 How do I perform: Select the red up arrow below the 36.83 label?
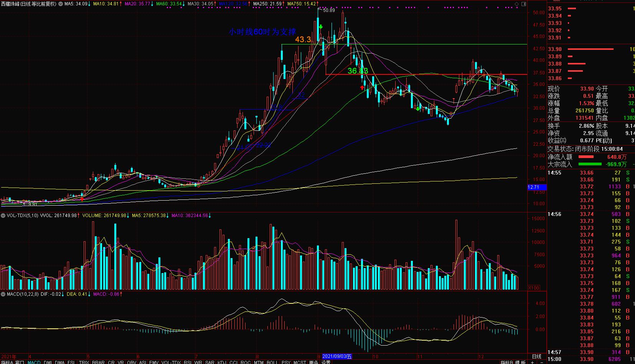click(x=362, y=87)
